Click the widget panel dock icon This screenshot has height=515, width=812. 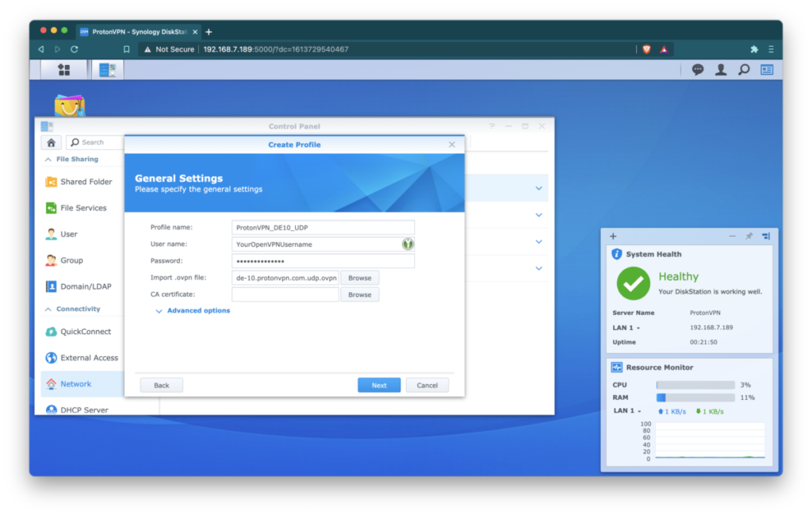tap(766, 236)
